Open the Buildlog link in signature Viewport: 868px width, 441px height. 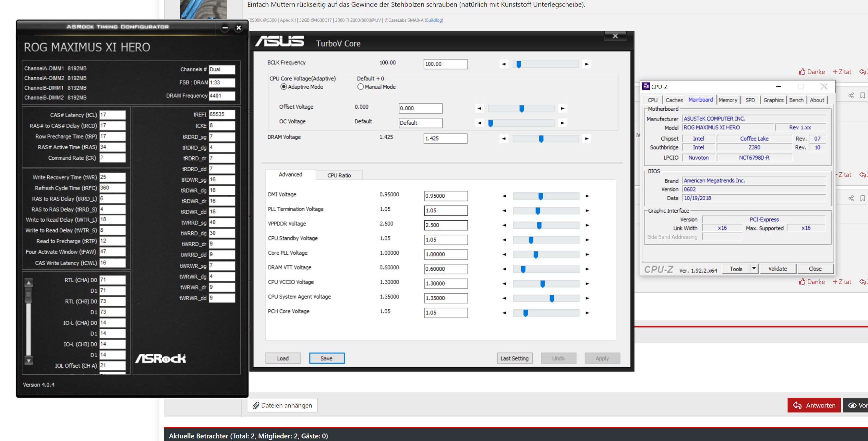click(x=434, y=20)
